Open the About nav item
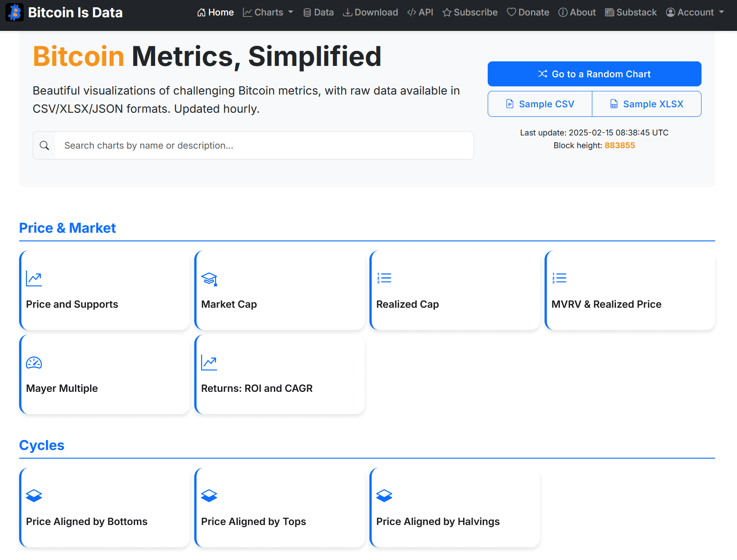Viewport: 737px width, 560px height. [x=577, y=12]
